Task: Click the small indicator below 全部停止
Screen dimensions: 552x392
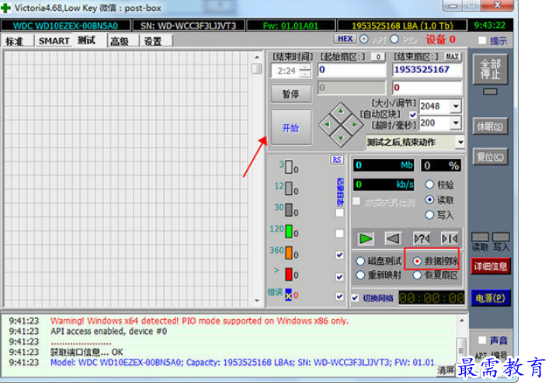Action: click(490, 92)
